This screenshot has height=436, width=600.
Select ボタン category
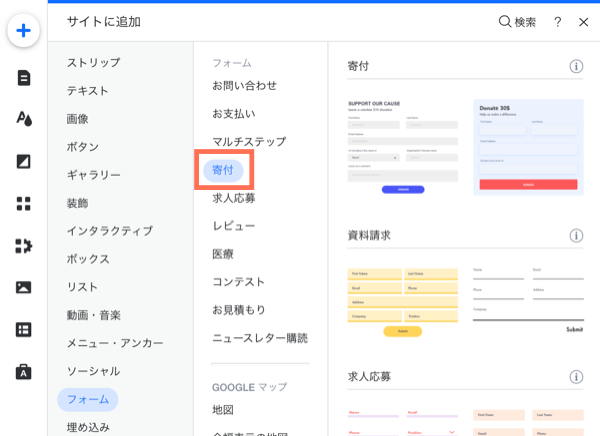point(83,147)
